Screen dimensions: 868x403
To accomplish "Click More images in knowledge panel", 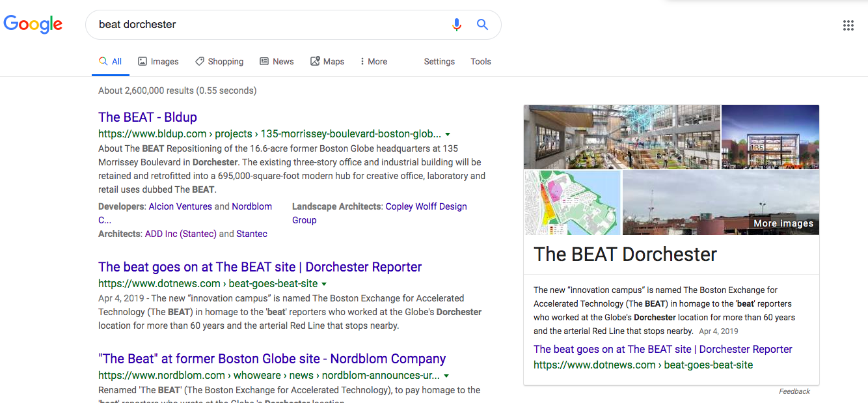I will click(x=783, y=223).
